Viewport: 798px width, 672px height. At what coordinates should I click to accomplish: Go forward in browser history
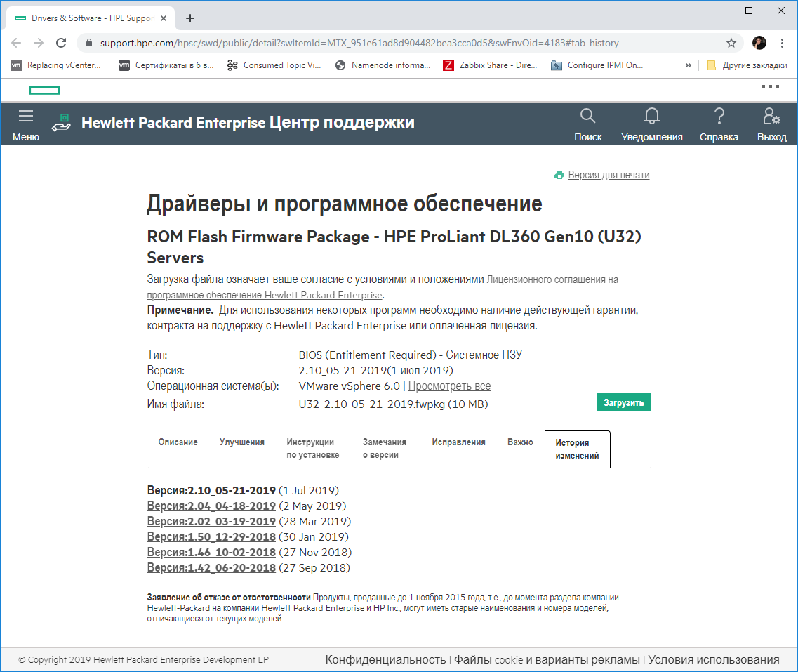(39, 43)
